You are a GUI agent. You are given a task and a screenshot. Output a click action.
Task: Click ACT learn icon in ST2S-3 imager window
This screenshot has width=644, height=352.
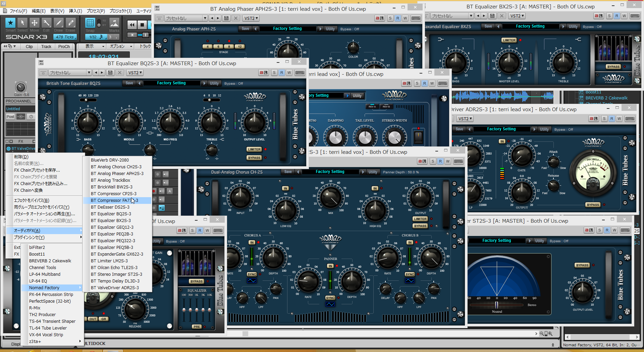pos(589,230)
